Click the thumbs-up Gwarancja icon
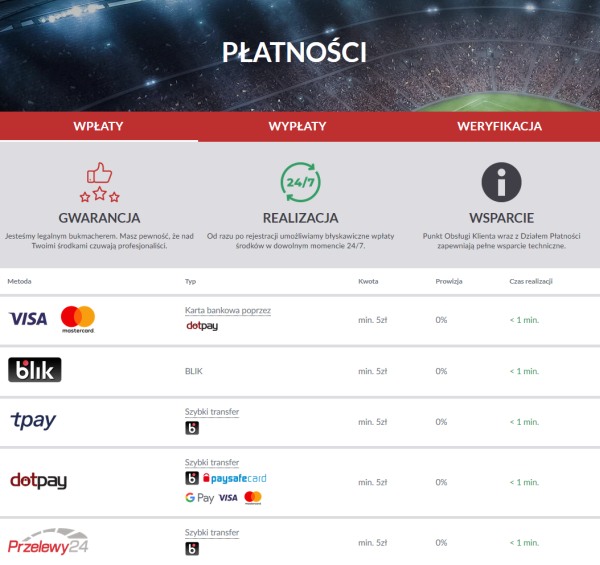This screenshot has height=565, width=600. point(99,182)
